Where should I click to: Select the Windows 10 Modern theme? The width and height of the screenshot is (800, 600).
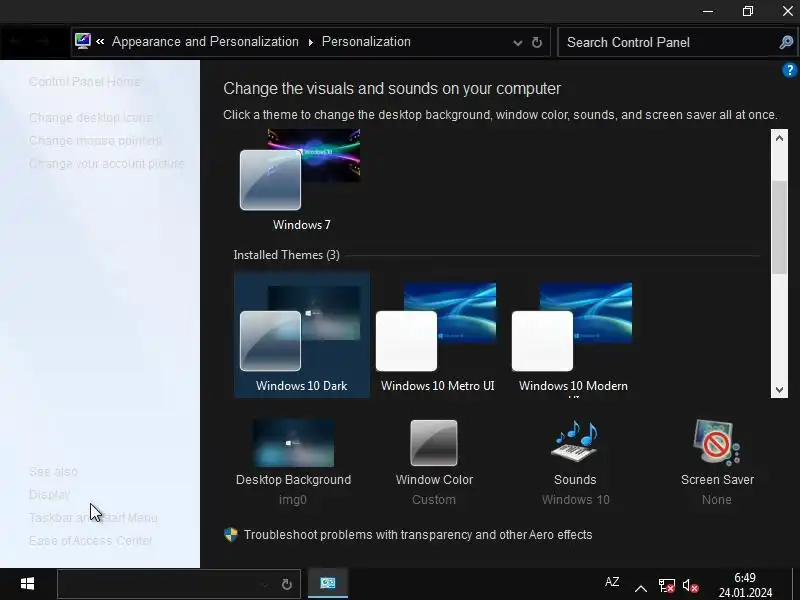pos(573,334)
